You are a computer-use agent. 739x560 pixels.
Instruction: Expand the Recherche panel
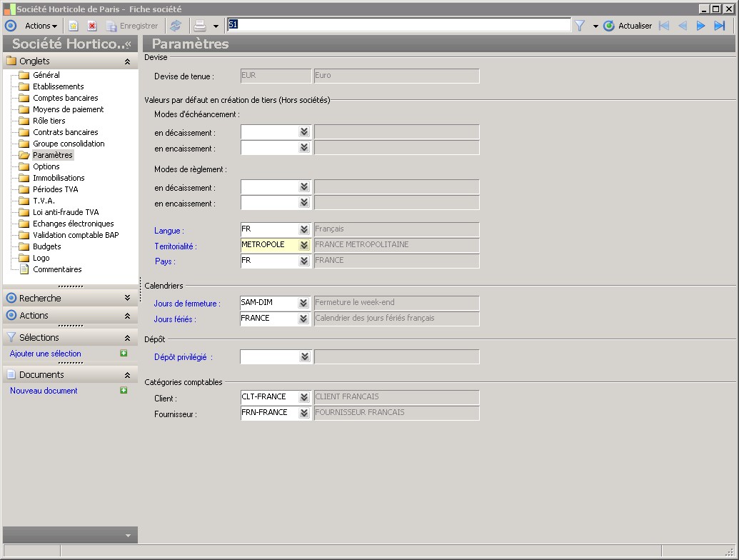[127, 298]
